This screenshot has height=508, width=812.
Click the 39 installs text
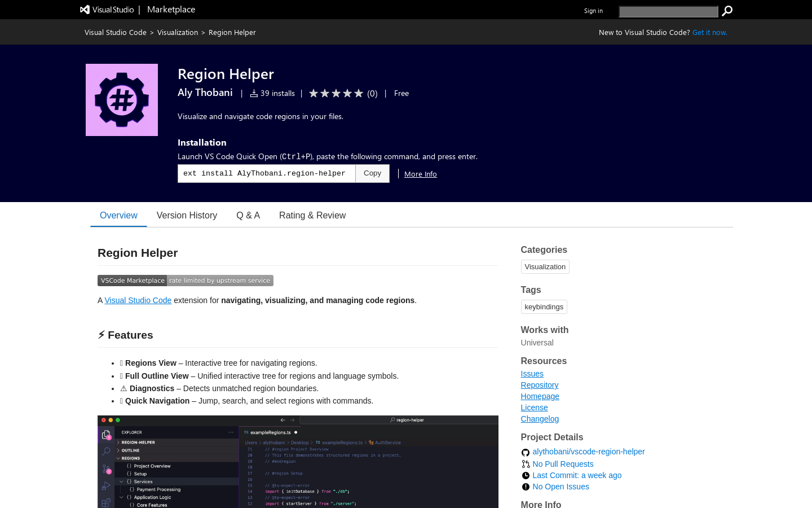point(277,93)
